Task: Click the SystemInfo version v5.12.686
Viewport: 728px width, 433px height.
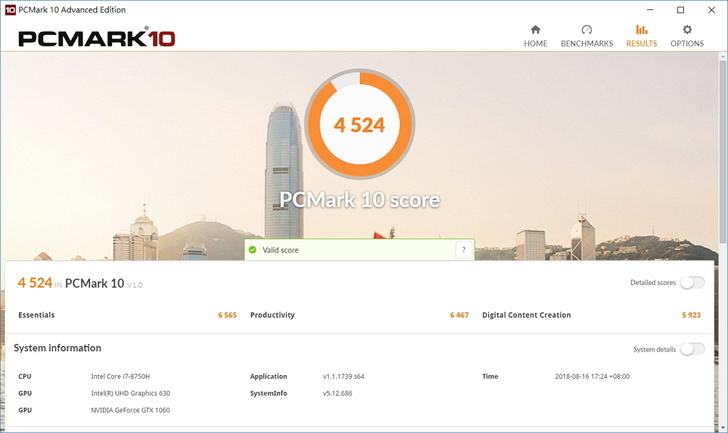Action: click(x=338, y=393)
